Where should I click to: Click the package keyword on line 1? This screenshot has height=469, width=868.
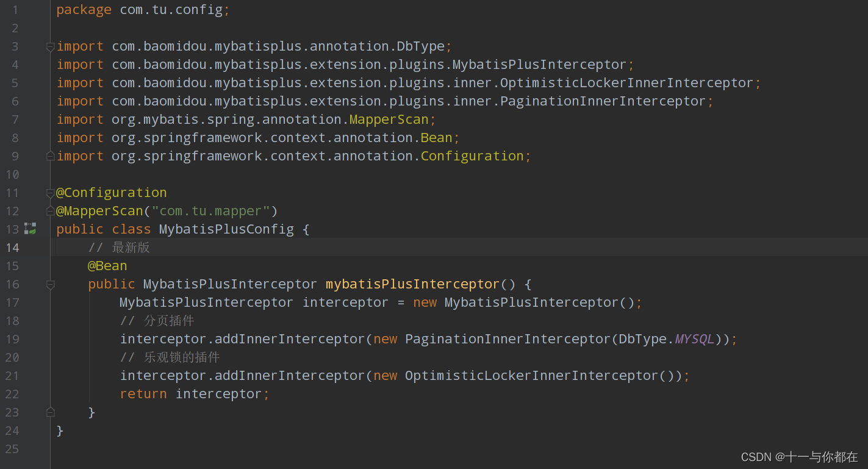84,10
